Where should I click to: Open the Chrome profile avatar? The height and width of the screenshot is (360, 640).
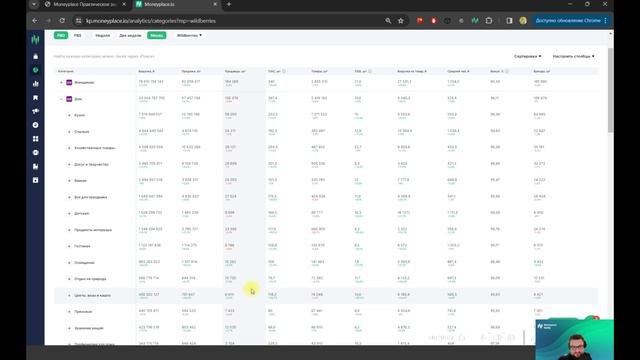click(523, 20)
